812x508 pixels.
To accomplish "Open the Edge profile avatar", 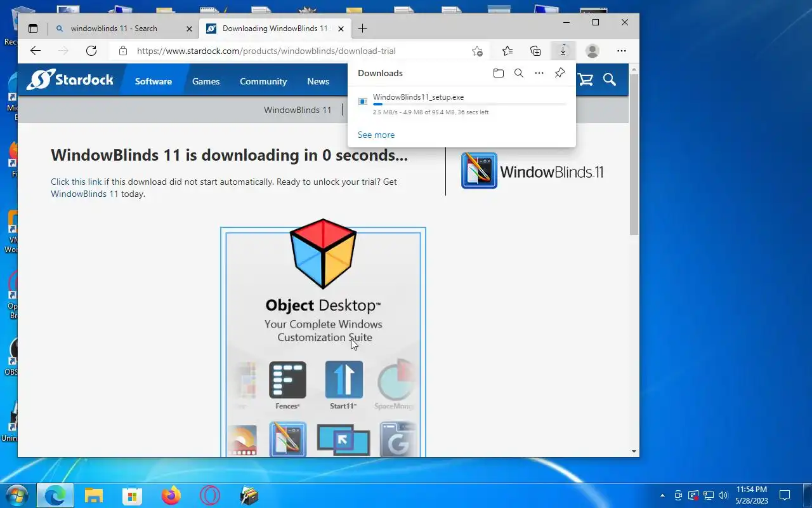I will pyautogui.click(x=593, y=51).
